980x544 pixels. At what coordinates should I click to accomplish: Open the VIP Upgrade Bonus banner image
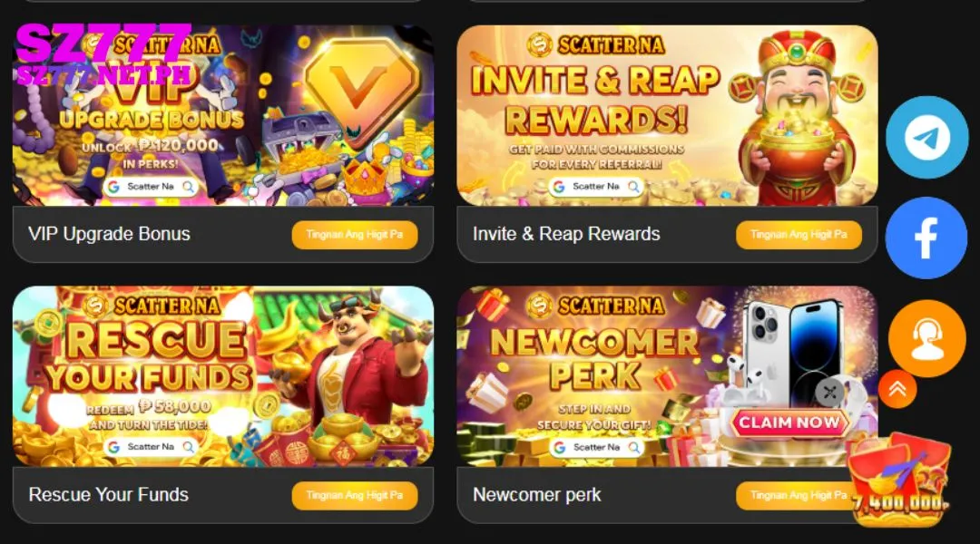(x=223, y=115)
